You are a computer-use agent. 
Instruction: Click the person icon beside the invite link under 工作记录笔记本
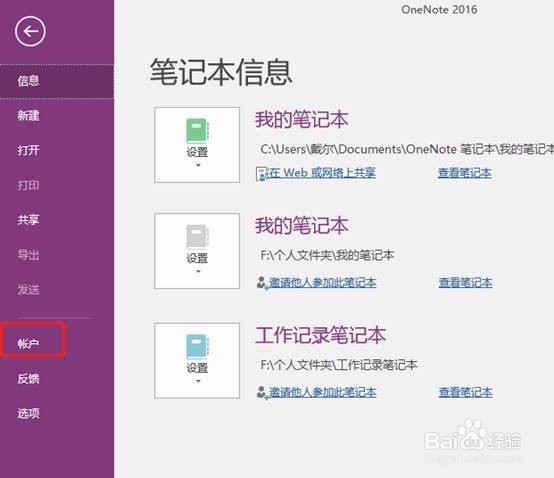(262, 393)
